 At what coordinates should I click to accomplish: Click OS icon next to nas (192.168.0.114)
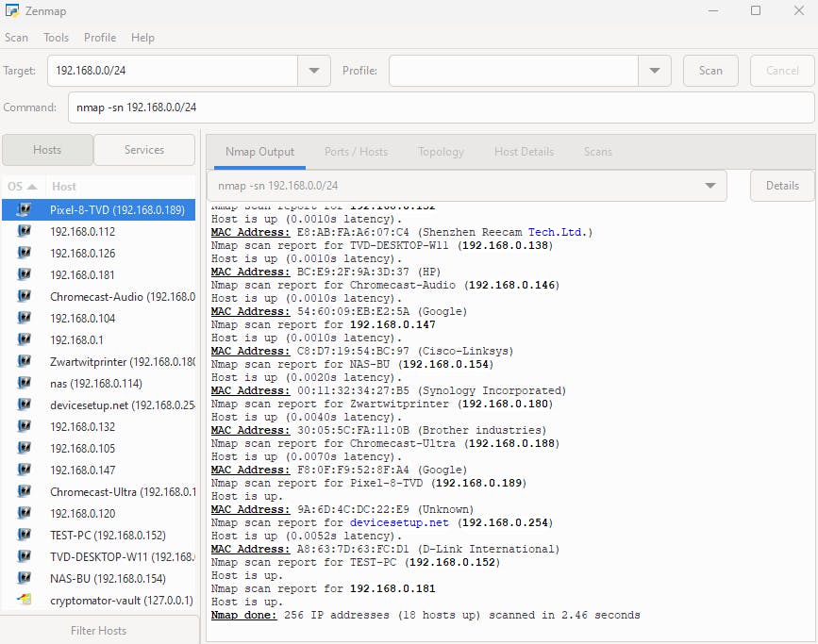(x=24, y=383)
